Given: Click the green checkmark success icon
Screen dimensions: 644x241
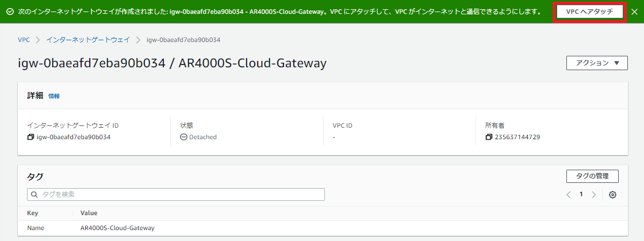Looking at the screenshot, I should (x=10, y=12).
